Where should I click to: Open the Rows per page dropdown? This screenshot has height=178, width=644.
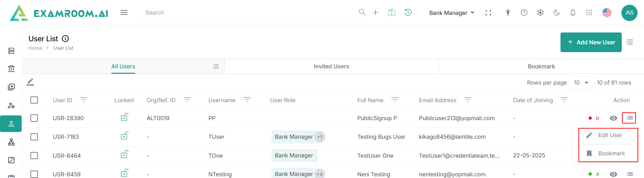point(581,83)
